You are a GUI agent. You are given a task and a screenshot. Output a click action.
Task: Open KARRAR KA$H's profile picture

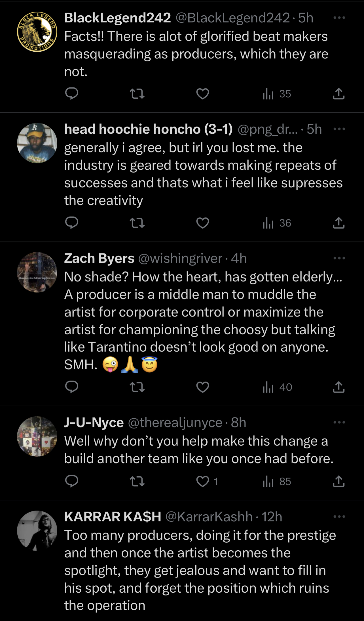[37, 531]
